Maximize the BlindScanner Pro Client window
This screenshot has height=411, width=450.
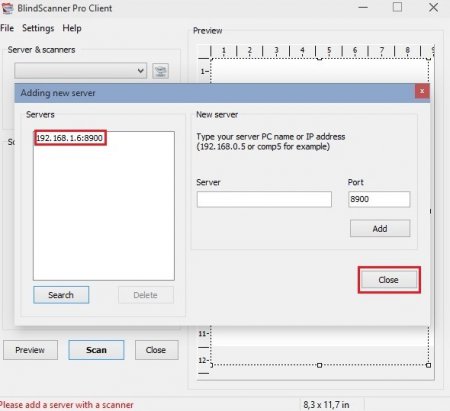pyautogui.click(x=397, y=7)
